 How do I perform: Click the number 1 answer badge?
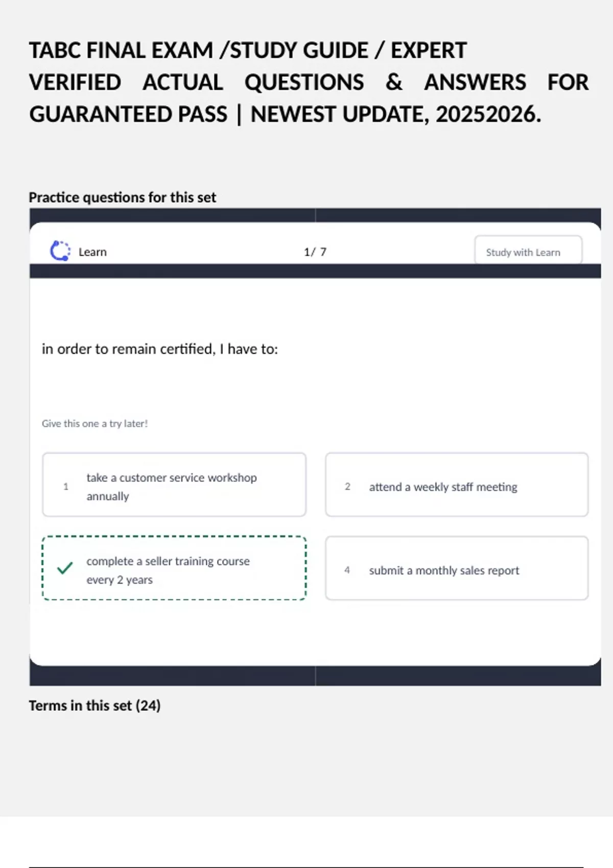65,487
